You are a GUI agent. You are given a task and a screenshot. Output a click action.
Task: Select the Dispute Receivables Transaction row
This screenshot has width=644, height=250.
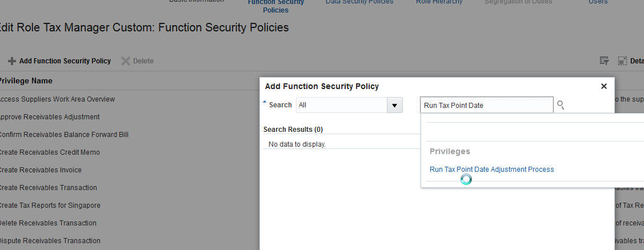point(49,241)
